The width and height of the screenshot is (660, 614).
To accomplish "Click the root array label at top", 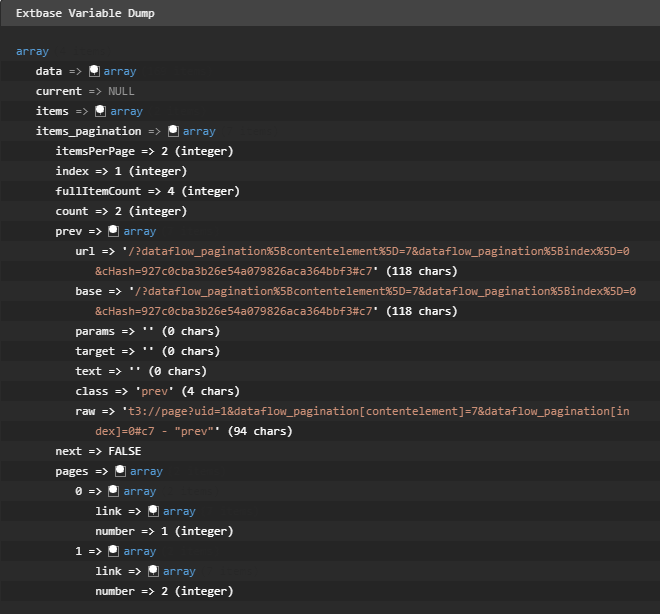I will [32, 51].
